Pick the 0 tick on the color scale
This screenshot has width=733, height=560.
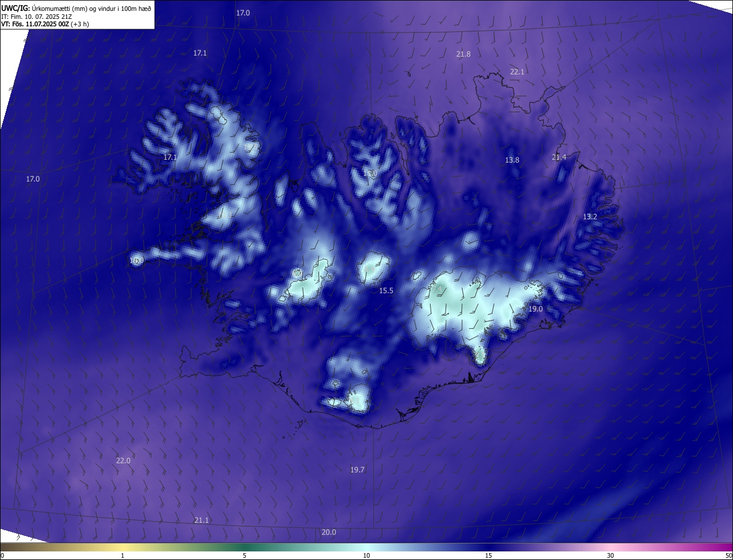point(2,555)
